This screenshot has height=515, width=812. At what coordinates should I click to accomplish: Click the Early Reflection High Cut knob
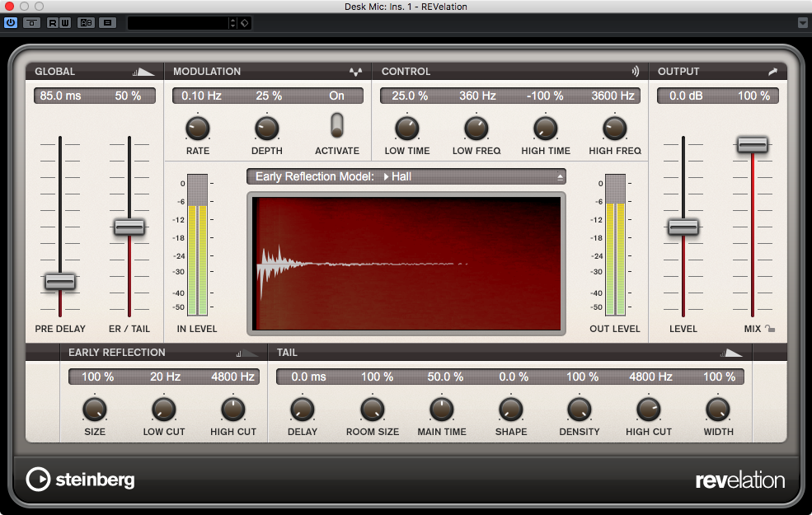233,408
